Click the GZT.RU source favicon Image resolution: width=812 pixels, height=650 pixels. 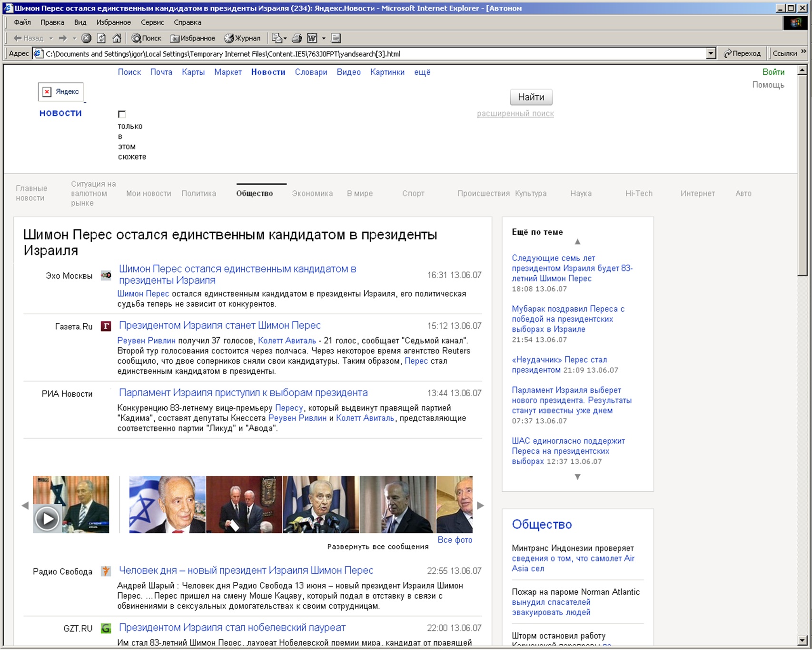pos(106,628)
